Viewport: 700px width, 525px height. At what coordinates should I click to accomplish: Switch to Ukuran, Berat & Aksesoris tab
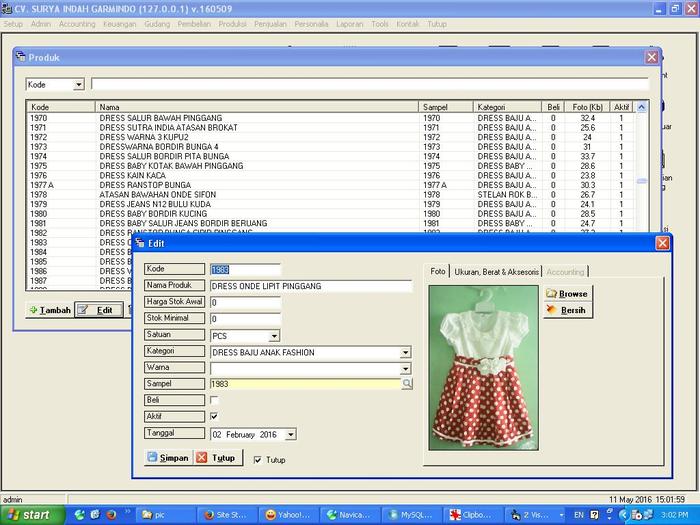496,271
